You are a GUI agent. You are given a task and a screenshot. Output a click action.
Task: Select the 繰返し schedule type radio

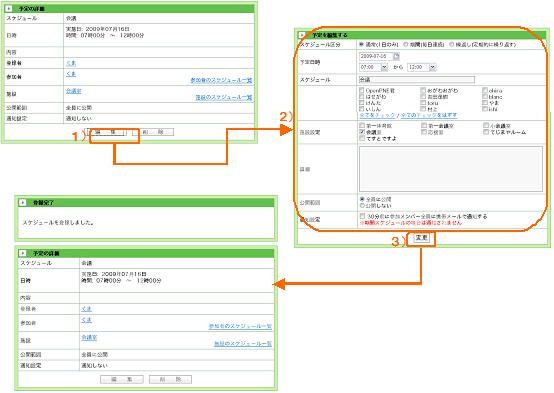click(452, 45)
